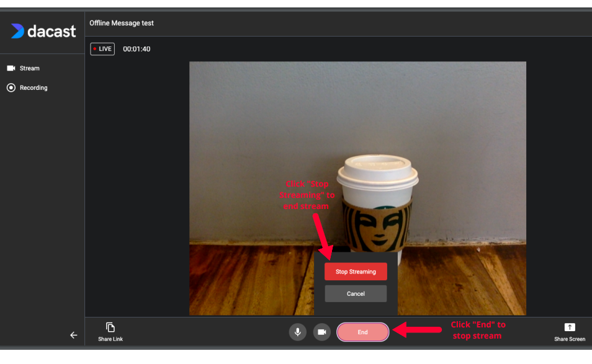
Task: Click the Share Link label text
Action: [x=110, y=339]
